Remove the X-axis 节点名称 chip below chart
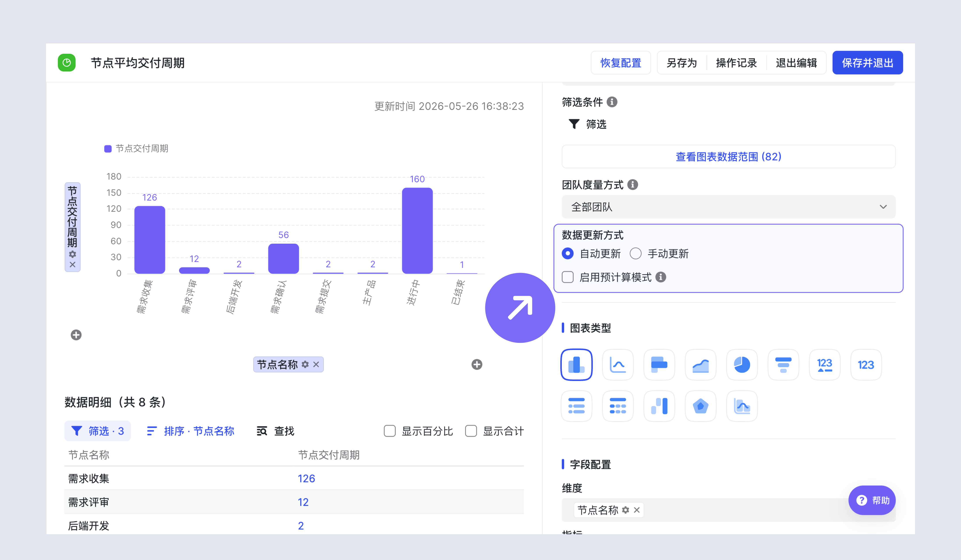This screenshot has width=961, height=560. (x=316, y=365)
